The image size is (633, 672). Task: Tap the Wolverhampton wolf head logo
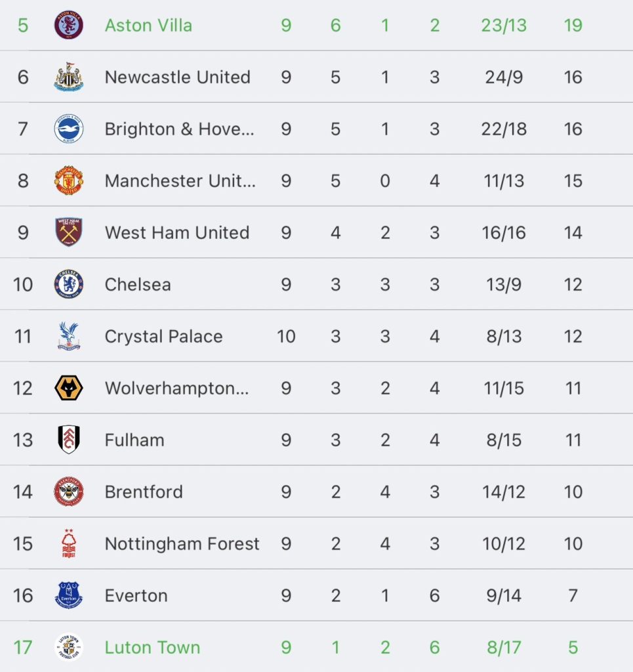coord(68,388)
